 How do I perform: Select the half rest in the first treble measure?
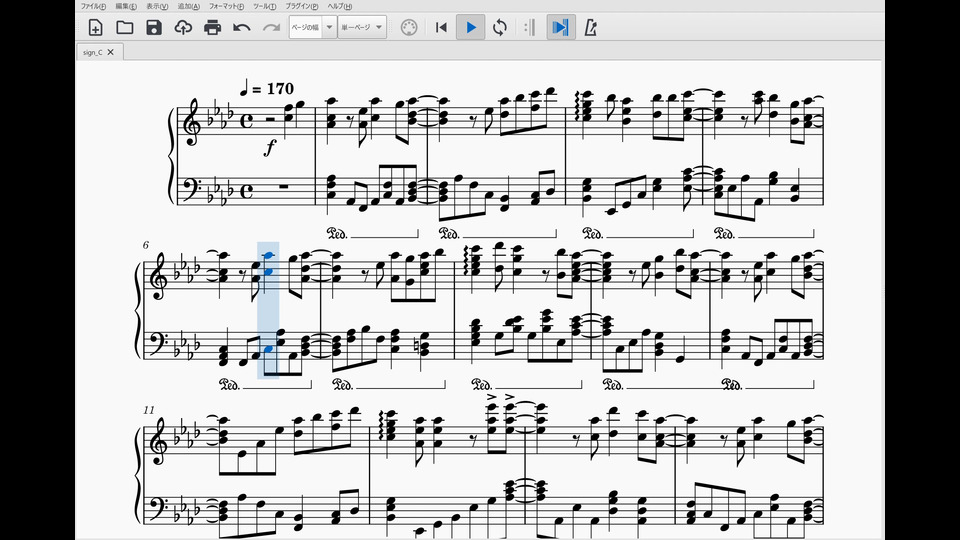[x=270, y=119]
